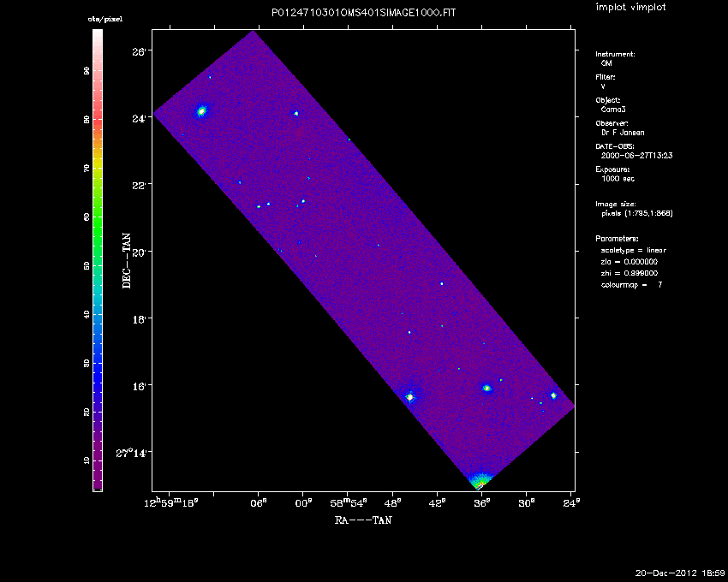Click the object name 'Coma3'
The image size is (728, 582).
pos(613,110)
